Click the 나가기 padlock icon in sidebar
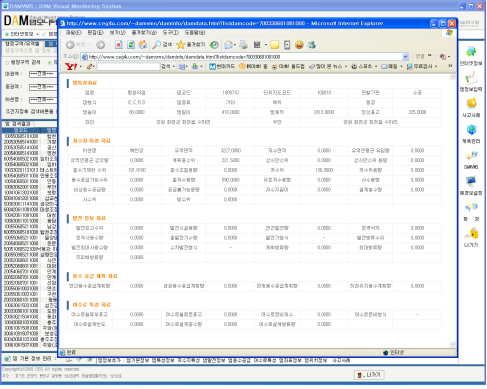The height and width of the screenshot is (389, 487). tap(471, 237)
